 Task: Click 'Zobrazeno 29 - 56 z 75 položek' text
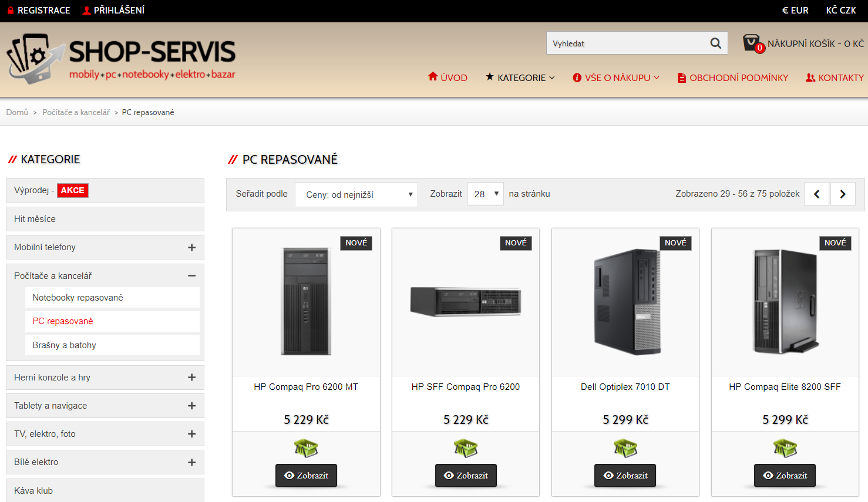[738, 194]
